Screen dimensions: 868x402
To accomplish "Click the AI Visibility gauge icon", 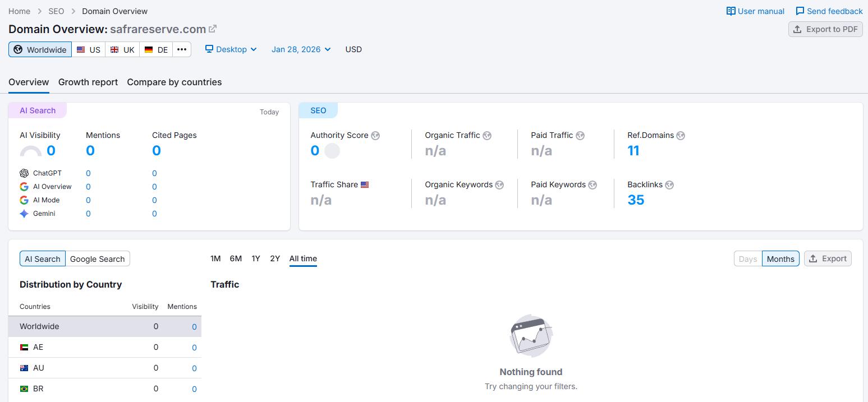I will pos(31,151).
